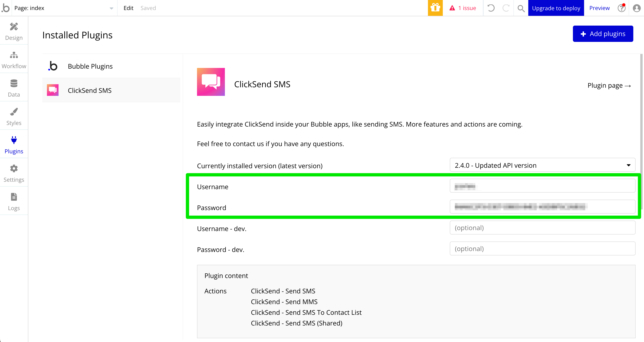
Task: Click the undo arrow icon
Action: [x=491, y=8]
